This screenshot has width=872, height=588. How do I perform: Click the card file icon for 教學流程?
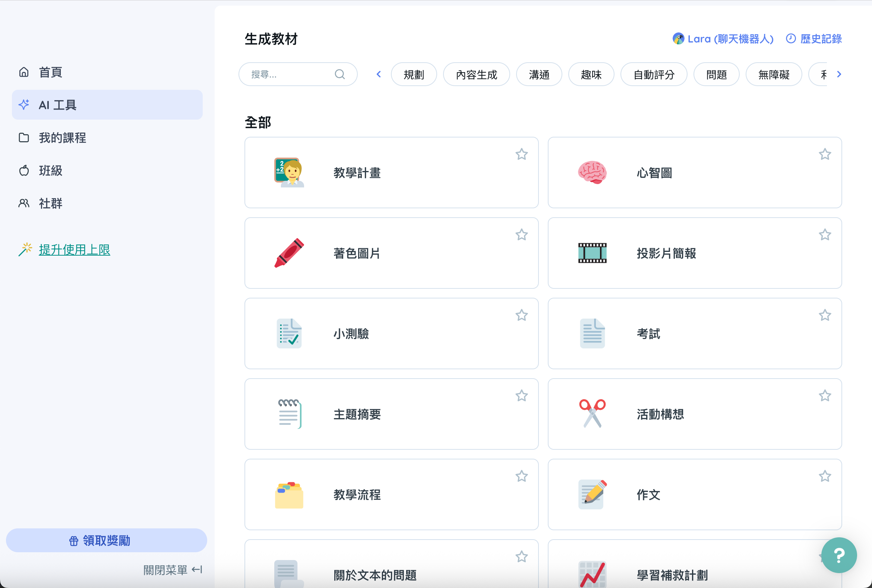(x=289, y=495)
